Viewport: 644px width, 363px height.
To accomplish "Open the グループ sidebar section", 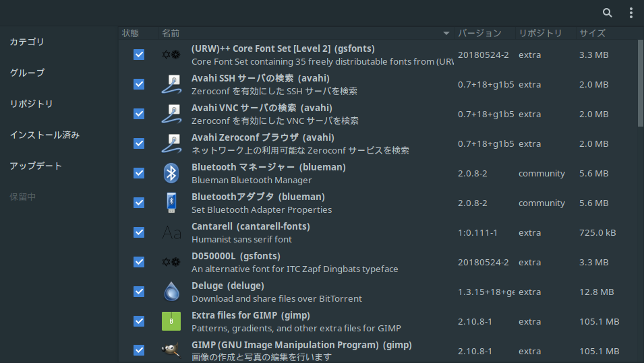I will point(27,73).
